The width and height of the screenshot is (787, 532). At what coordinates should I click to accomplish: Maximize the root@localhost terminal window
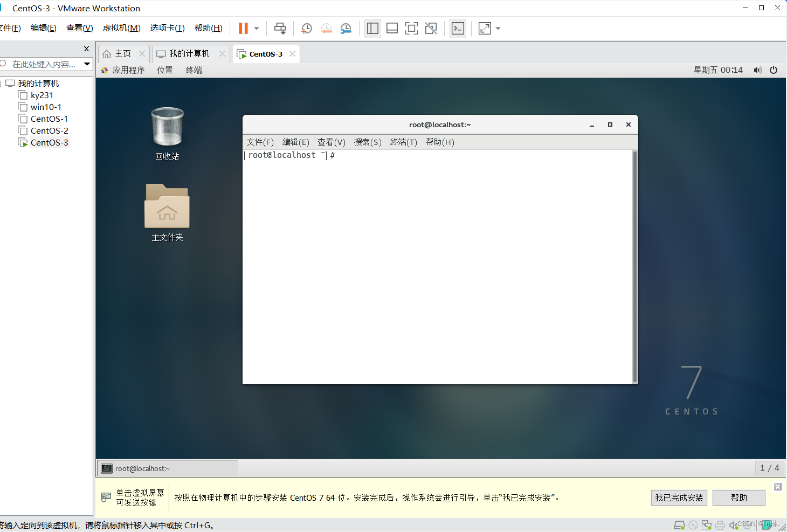pos(610,125)
